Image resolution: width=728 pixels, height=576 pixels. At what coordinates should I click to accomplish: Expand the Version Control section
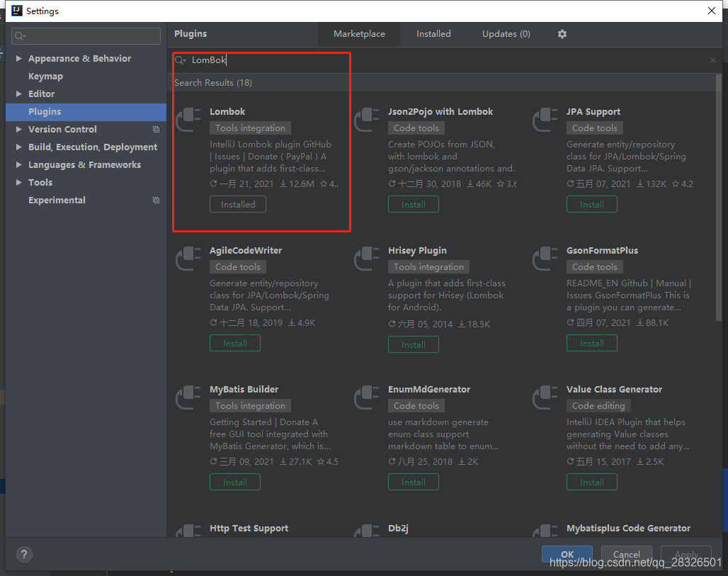pos(19,129)
